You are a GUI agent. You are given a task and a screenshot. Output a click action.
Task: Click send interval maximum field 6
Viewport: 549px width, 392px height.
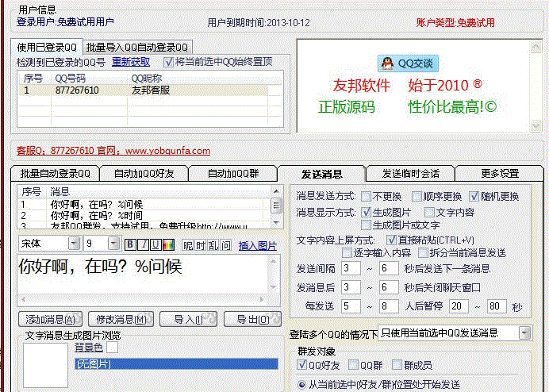pyautogui.click(x=389, y=268)
